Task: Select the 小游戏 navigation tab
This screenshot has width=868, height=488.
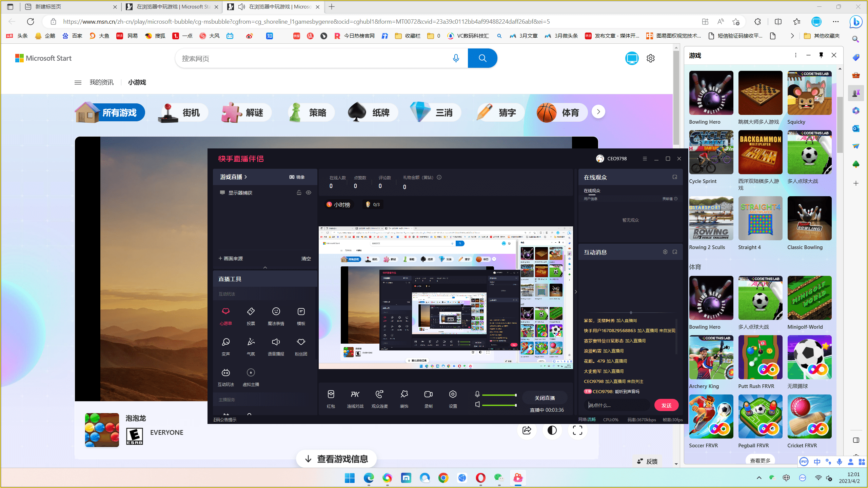Action: point(137,82)
